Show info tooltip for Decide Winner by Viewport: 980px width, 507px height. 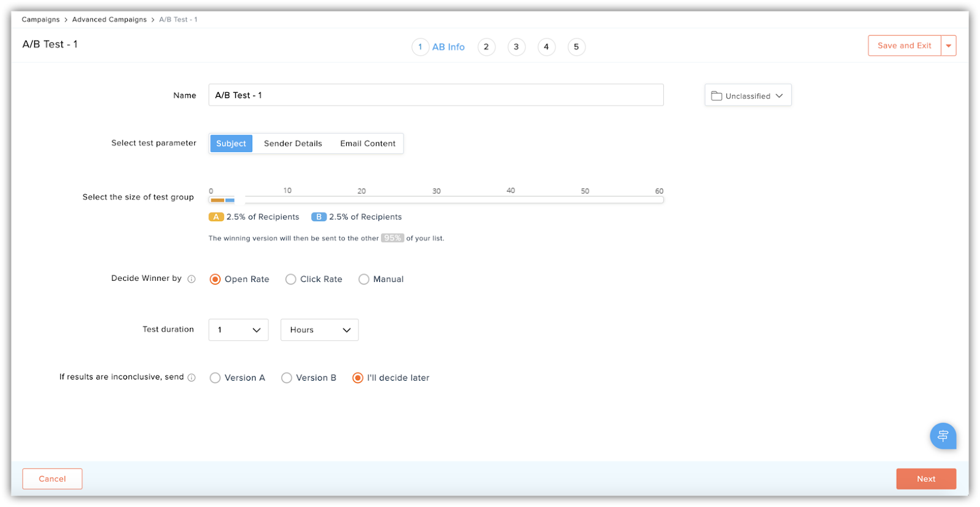pyautogui.click(x=192, y=279)
